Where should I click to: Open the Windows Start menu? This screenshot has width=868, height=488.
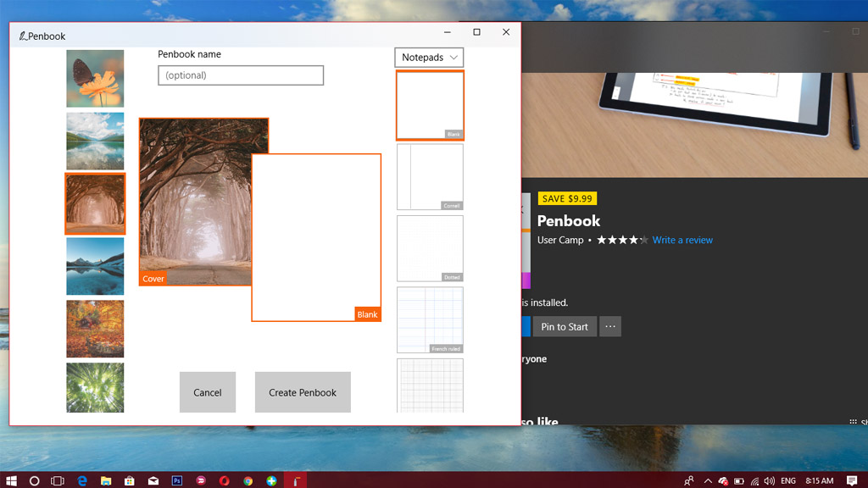coord(11,481)
